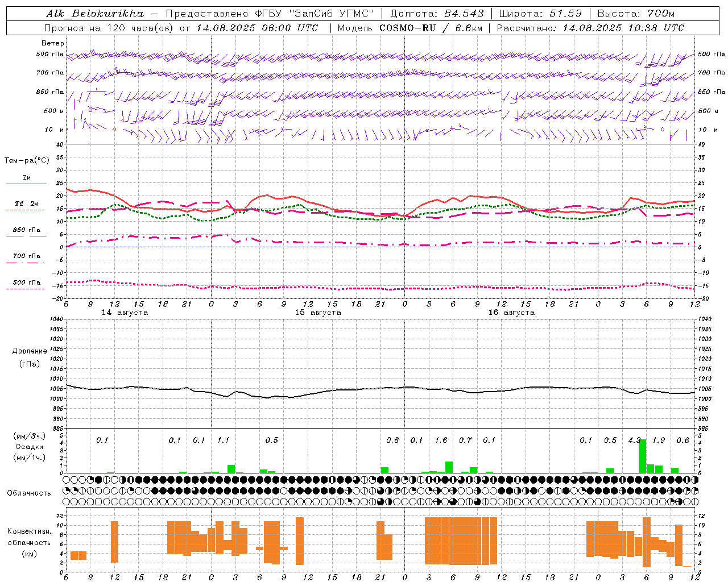
Task: Click the latitude value "Широта: 51.59"
Action: coord(540,14)
